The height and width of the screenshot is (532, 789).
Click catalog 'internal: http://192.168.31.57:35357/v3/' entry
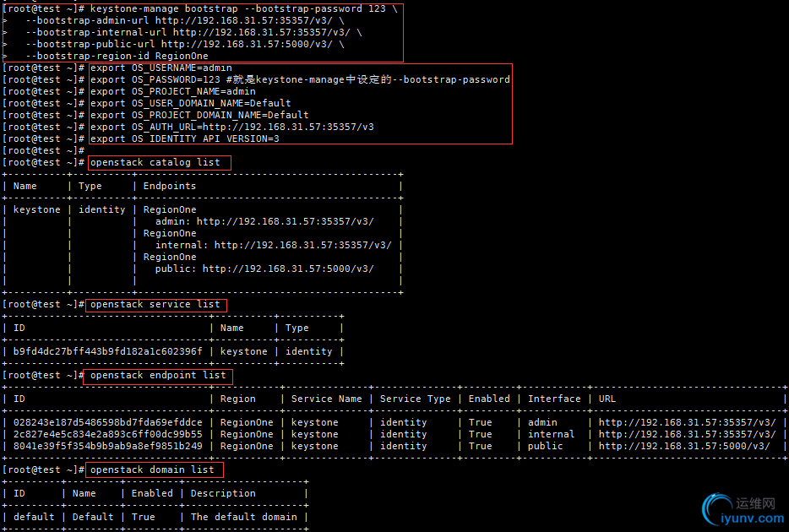(x=273, y=245)
